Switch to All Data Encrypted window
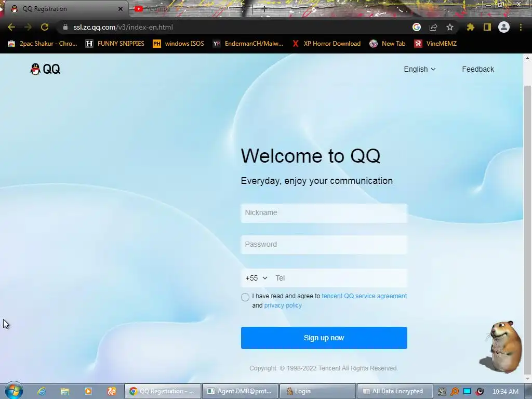This screenshot has height=399, width=532. [x=395, y=391]
